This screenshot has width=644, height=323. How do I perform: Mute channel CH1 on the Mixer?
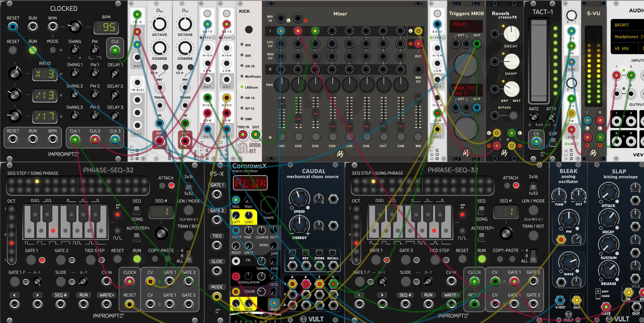pos(281,137)
